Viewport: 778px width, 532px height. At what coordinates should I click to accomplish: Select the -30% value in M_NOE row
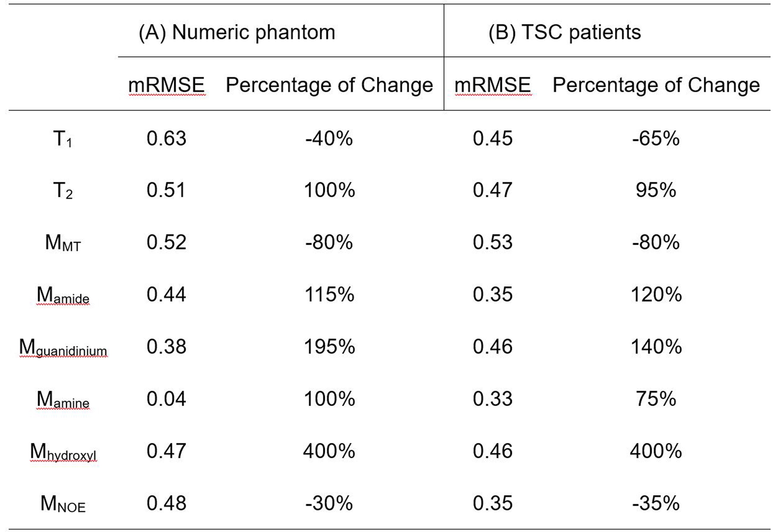tap(329, 503)
